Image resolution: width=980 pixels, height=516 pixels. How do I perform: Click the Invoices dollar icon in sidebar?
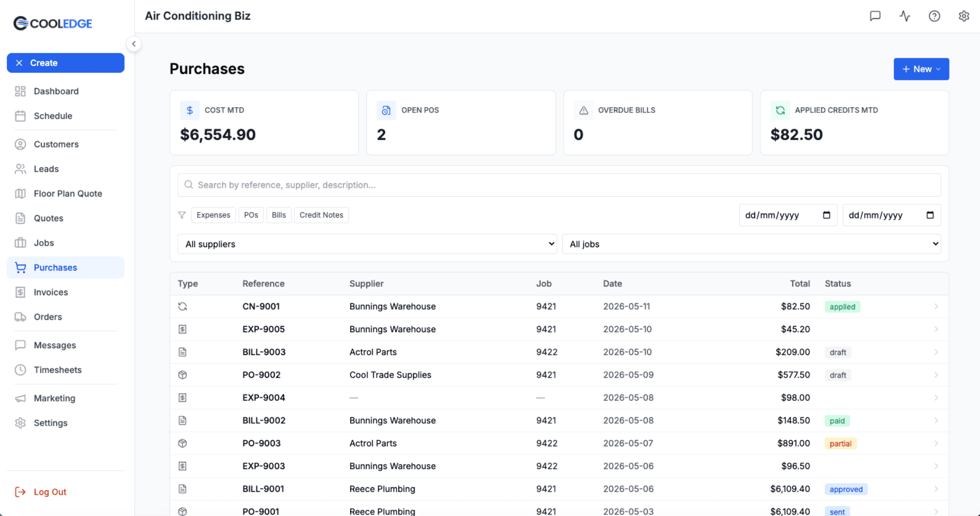[20, 293]
